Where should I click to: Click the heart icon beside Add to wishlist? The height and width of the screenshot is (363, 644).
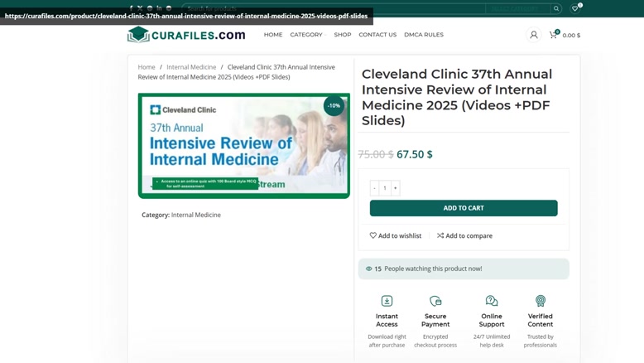373,235
